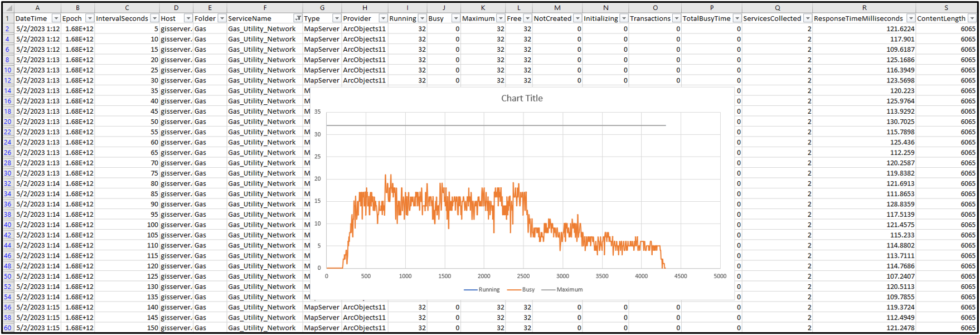
Task: Open the ResponseTimeMilliseconds column filter dropdown
Action: (x=911, y=18)
